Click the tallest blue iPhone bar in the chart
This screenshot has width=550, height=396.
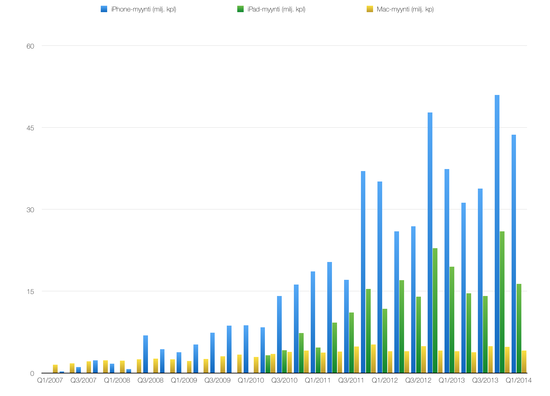(x=497, y=234)
